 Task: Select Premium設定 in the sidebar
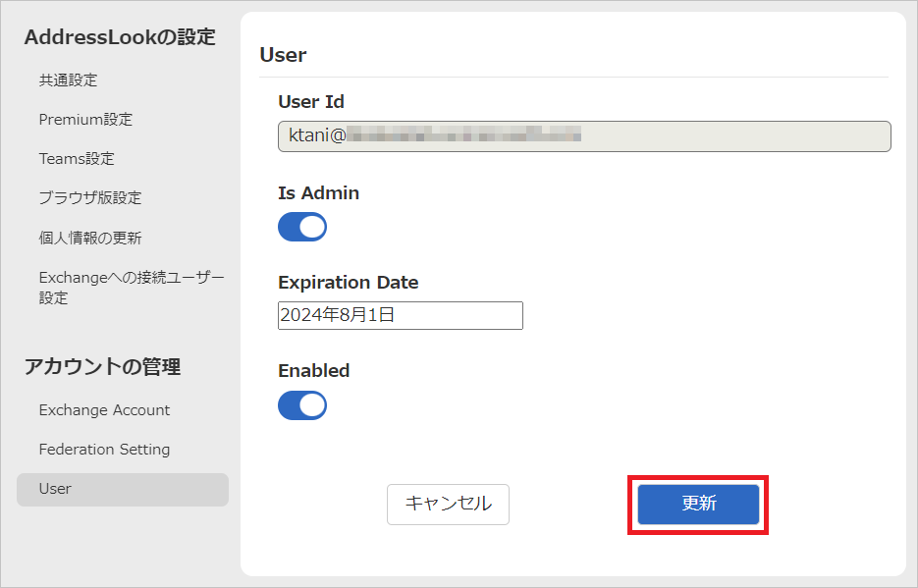(x=85, y=120)
